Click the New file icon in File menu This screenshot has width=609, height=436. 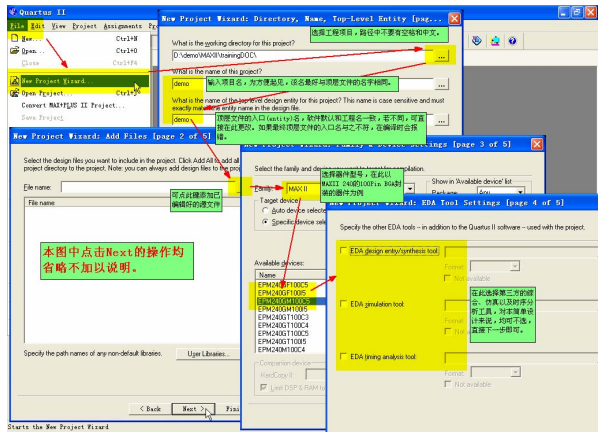15,38
